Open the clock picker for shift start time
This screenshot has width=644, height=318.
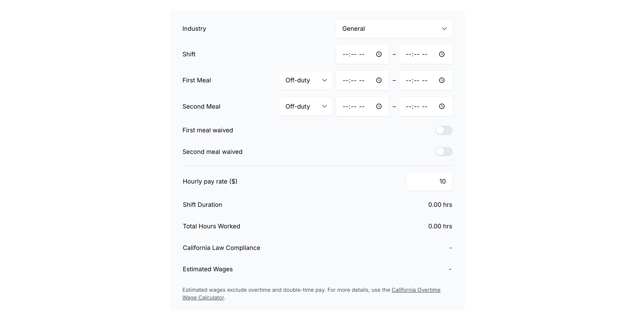(379, 54)
